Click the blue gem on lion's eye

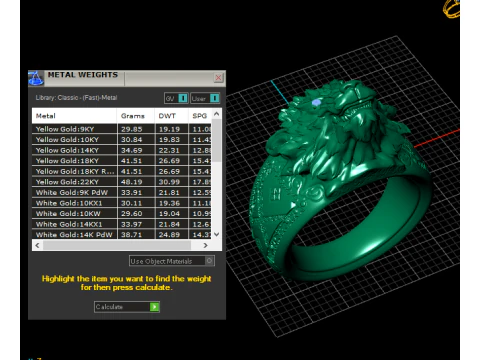coord(317,103)
